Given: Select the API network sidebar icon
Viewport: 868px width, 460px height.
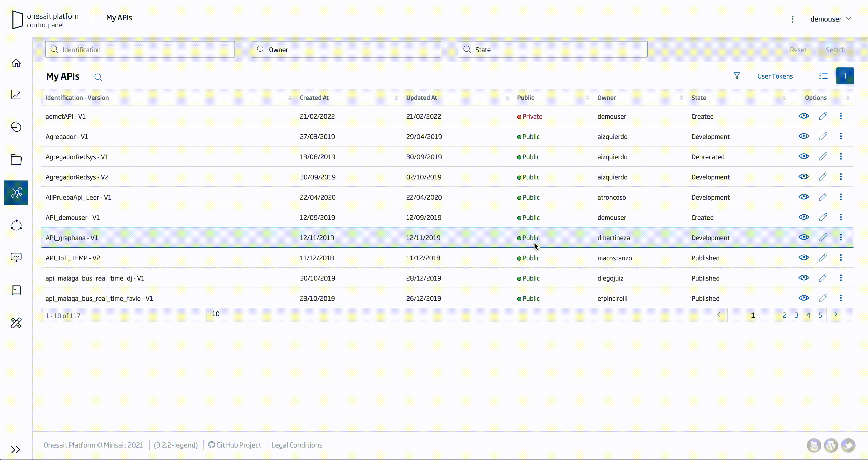Looking at the screenshot, I should [16, 193].
